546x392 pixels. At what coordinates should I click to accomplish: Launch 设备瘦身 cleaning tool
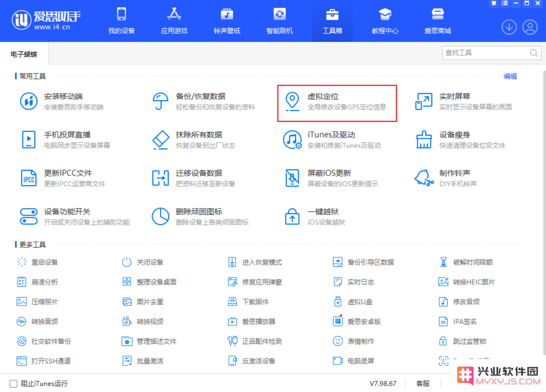tap(460, 140)
